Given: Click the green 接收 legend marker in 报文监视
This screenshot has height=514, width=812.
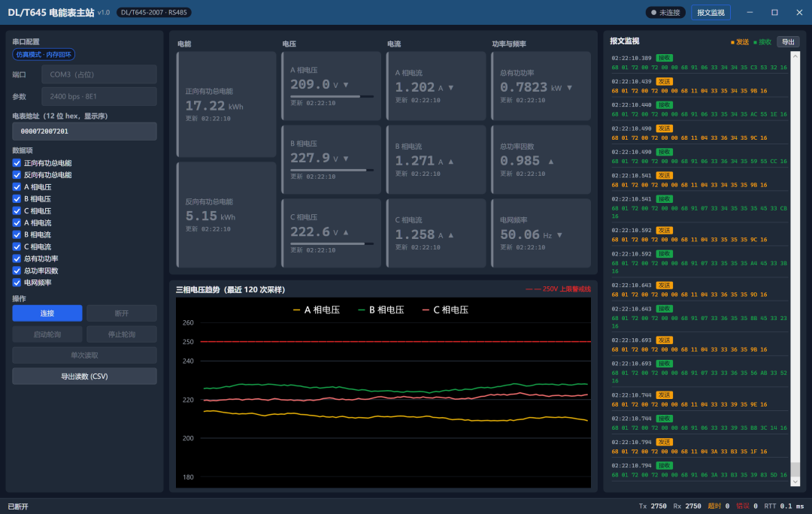Looking at the screenshot, I should 755,42.
